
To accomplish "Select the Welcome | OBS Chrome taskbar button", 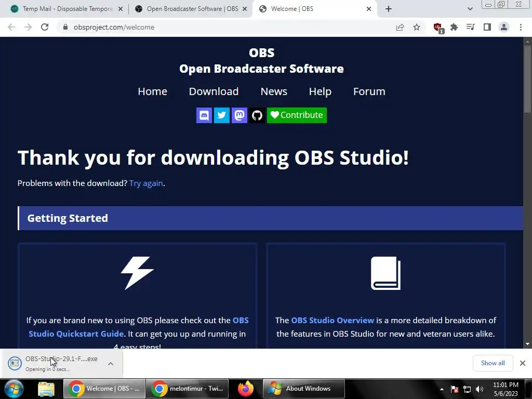I will point(104,389).
